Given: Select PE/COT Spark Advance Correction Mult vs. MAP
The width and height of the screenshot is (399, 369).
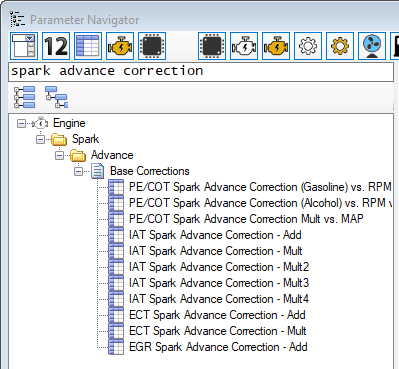Looking at the screenshot, I should click(x=246, y=219).
